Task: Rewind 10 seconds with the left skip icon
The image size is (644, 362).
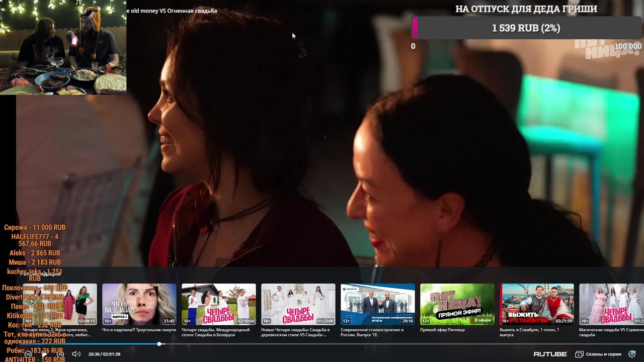Action: [28, 354]
